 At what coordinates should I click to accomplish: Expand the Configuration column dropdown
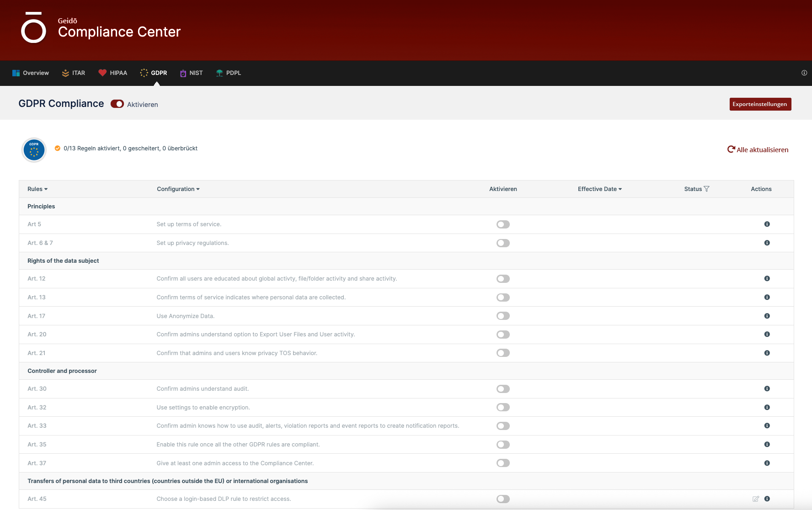[178, 189]
